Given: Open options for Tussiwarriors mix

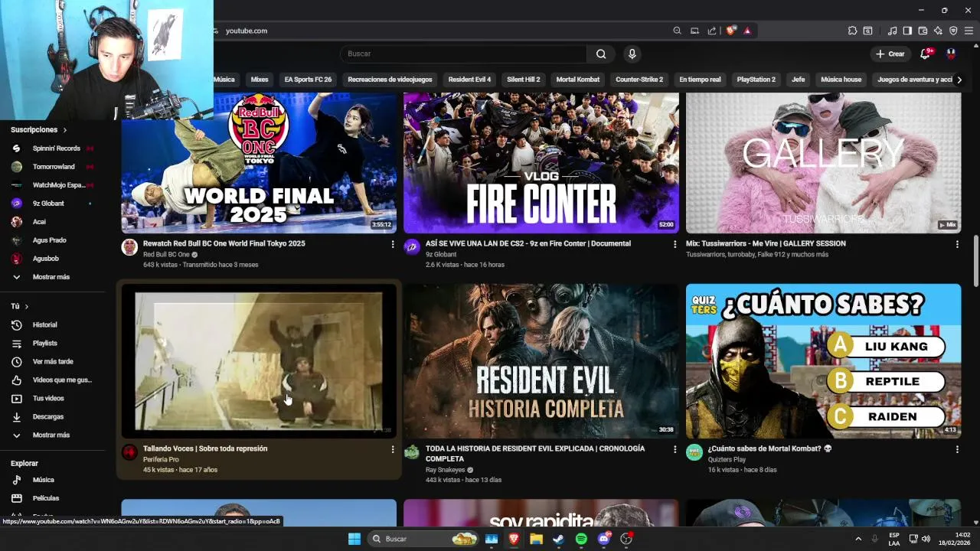Looking at the screenshot, I should (957, 244).
